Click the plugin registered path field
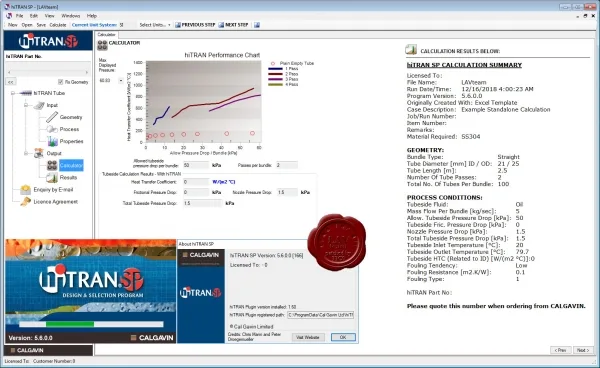Viewport: 600px width, 368px height. click(320, 315)
